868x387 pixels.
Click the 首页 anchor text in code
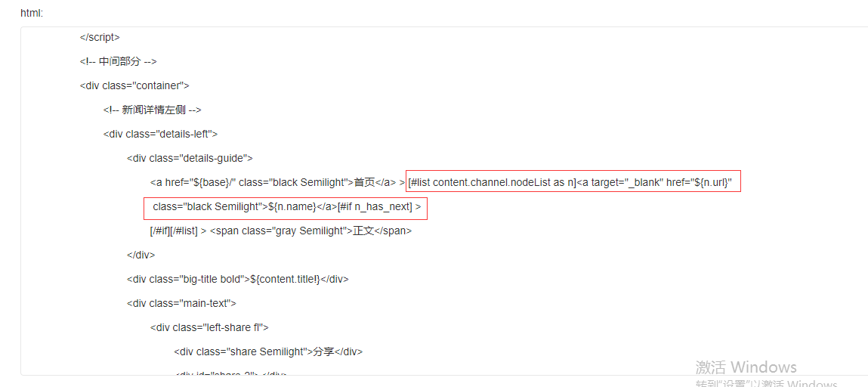coord(366,182)
